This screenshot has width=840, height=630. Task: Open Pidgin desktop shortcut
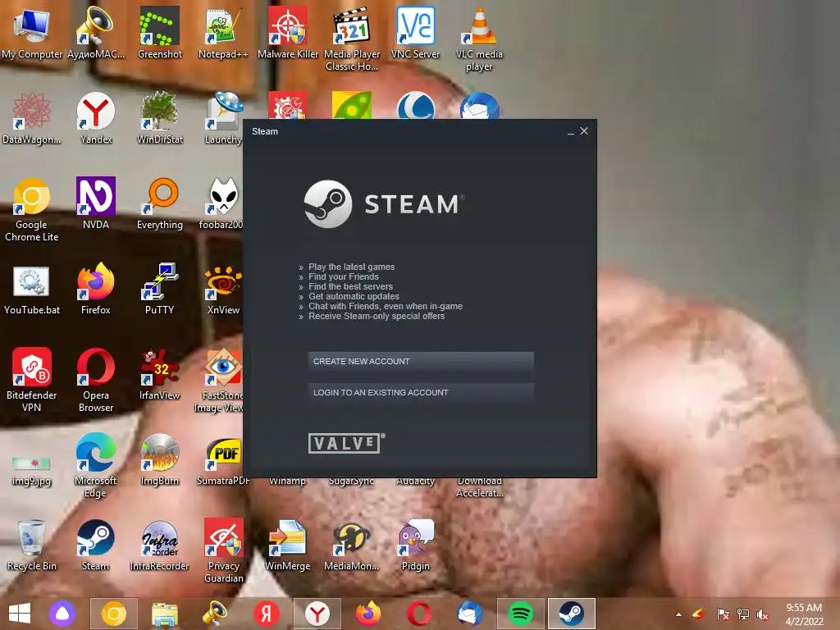416,545
